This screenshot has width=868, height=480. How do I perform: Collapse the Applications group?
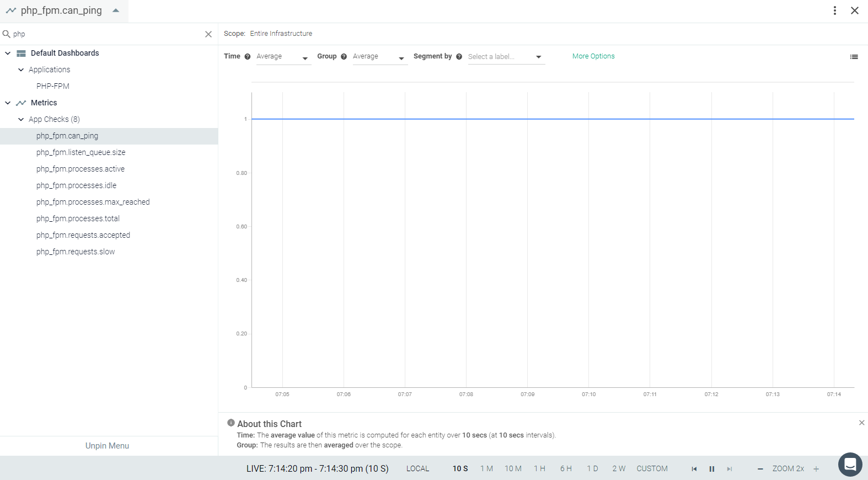(21, 70)
